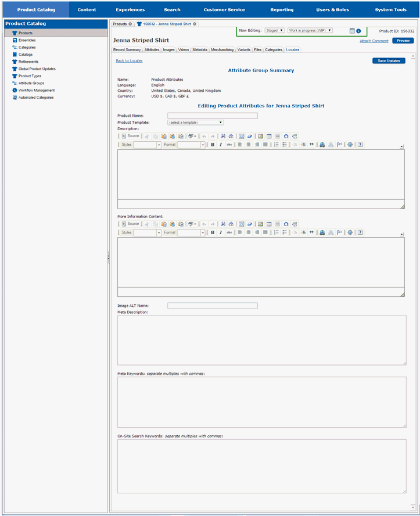Close the 156032 Jenna Striped Shirt tab
Screen dimensions: 420x516
pos(195,24)
